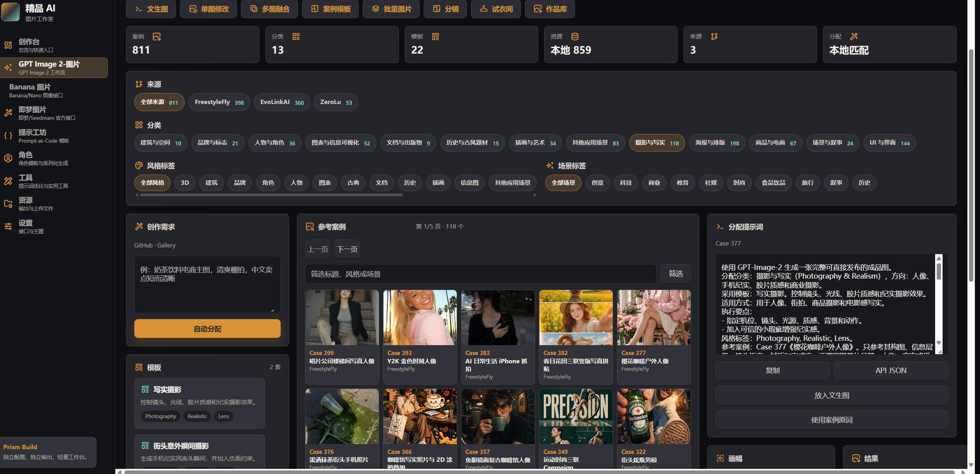Click the braces icon for 提示工坊

click(8, 136)
